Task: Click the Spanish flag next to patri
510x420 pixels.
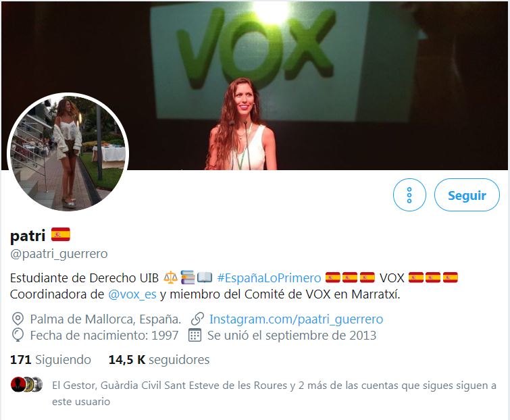Action: coord(61,234)
